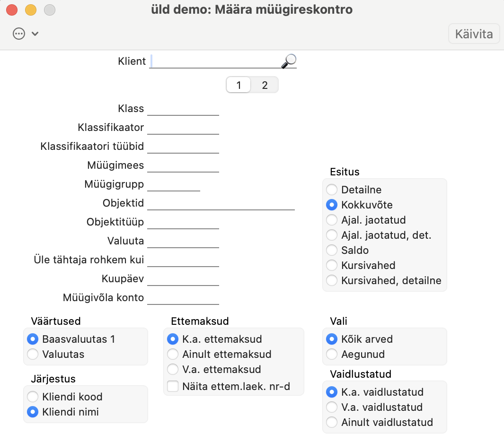Expand the chevron next to the ellipsis icon
This screenshot has width=504, height=442.
pos(35,34)
